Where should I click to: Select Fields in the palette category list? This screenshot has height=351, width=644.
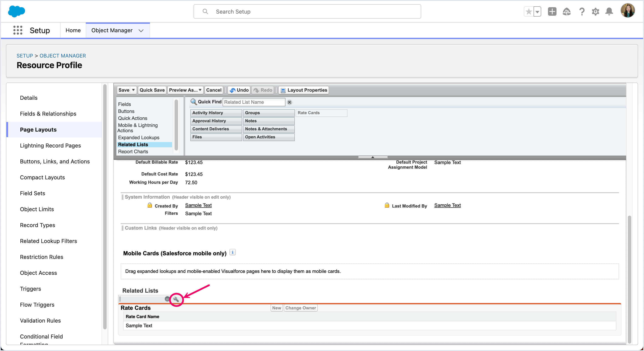[124, 104]
